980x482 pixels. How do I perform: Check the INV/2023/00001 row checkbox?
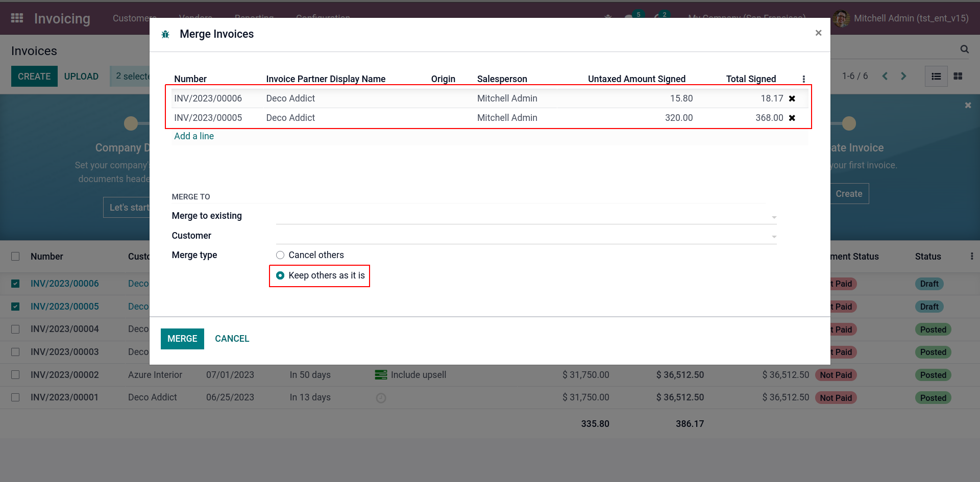pyautogui.click(x=15, y=397)
